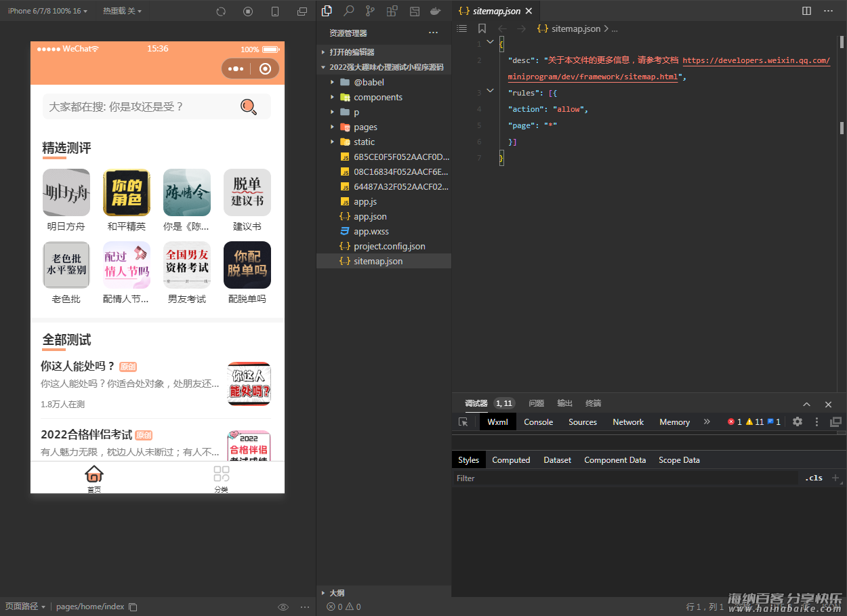
Task: Open the 页面路径 dropdown
Action: point(25,607)
